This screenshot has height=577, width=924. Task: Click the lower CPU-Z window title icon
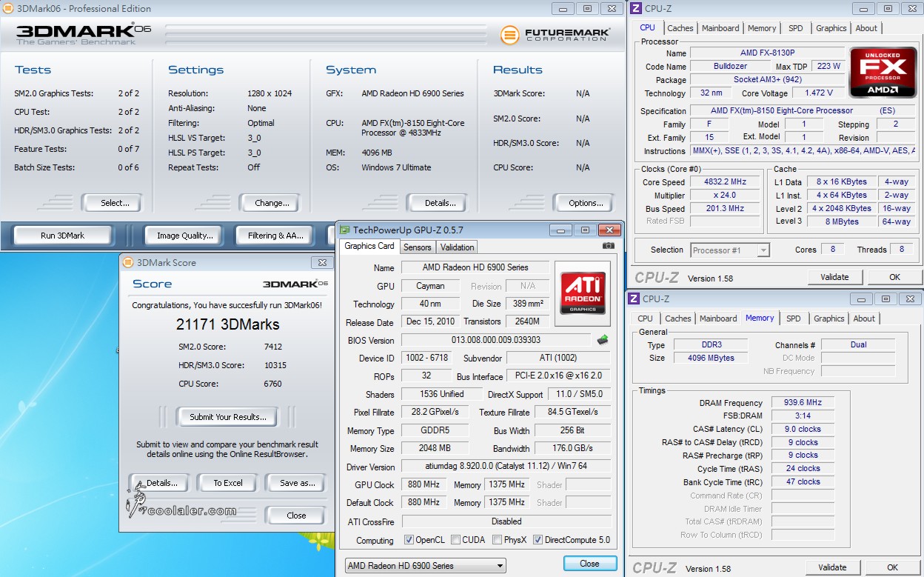coord(634,298)
